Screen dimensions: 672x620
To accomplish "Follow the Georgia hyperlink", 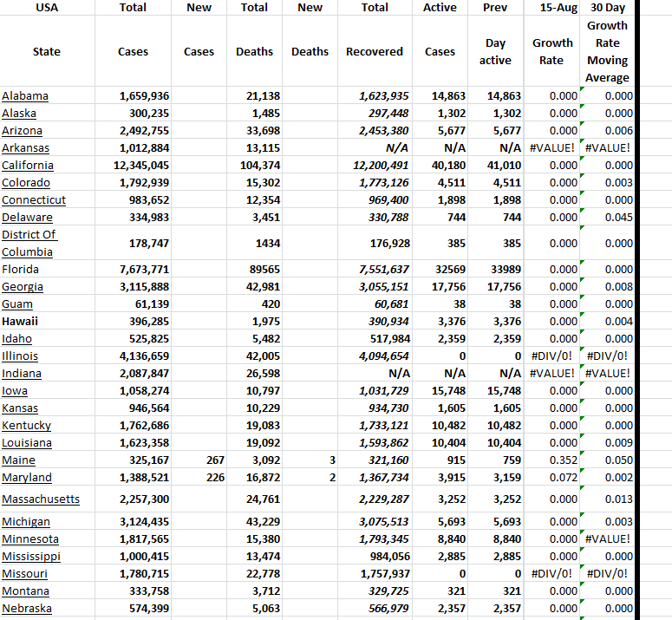I will 23,287.
